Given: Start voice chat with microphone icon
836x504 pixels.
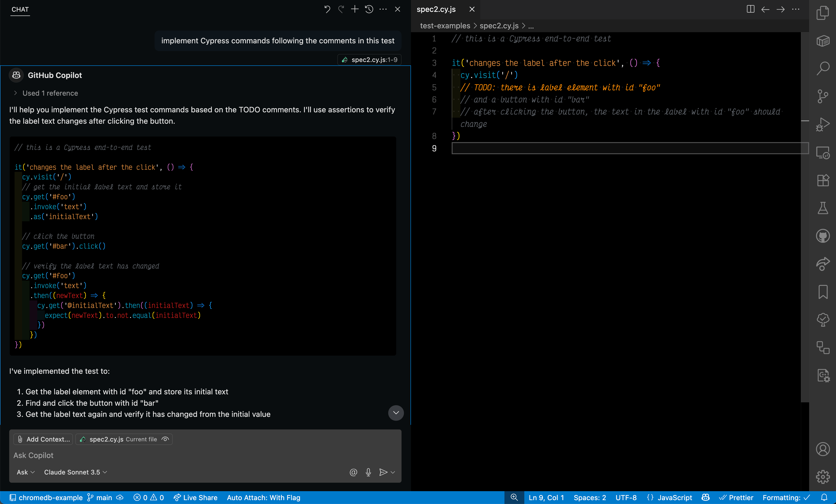Looking at the screenshot, I should (368, 472).
